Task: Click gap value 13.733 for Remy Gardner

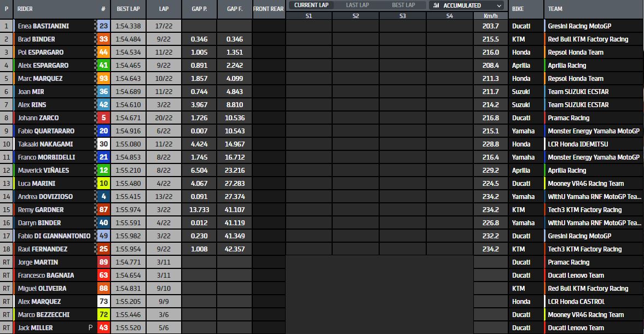Action: point(199,210)
